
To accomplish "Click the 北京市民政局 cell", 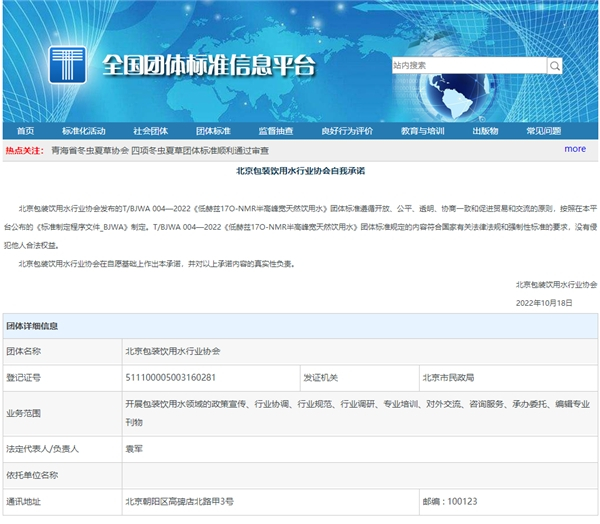I will [509, 378].
